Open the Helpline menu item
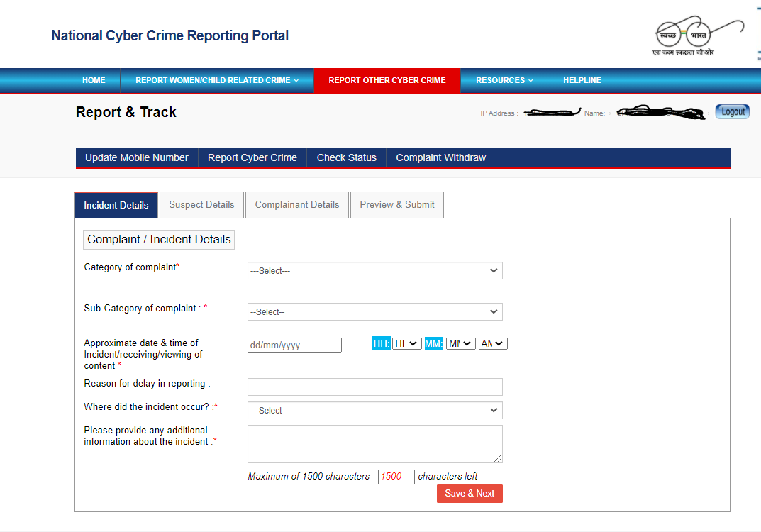761x532 pixels. tap(582, 81)
